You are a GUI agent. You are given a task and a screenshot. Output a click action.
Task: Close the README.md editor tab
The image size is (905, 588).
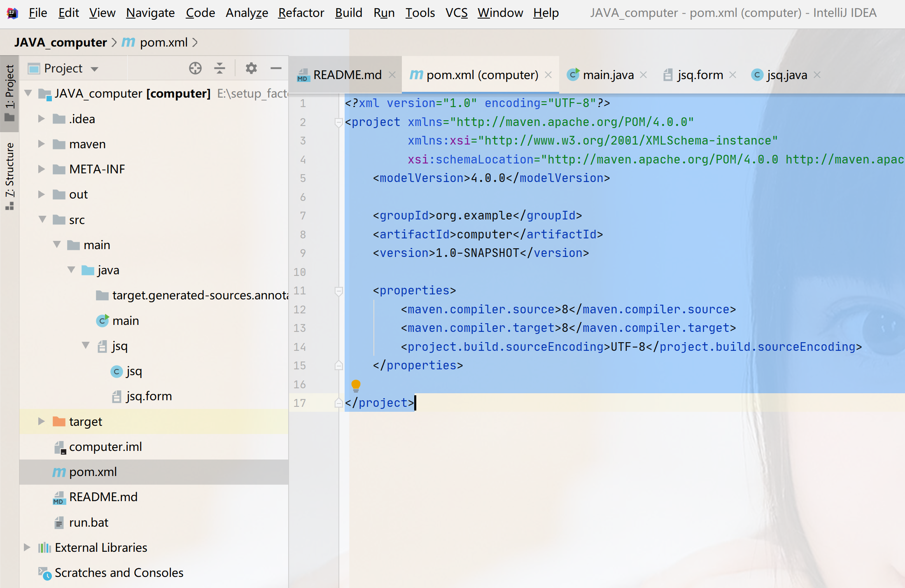point(392,75)
